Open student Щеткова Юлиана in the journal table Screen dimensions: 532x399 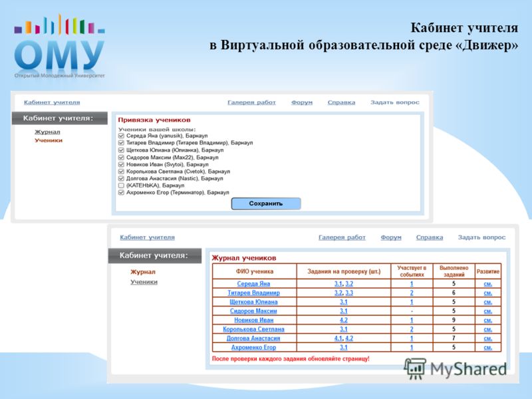[x=253, y=302]
